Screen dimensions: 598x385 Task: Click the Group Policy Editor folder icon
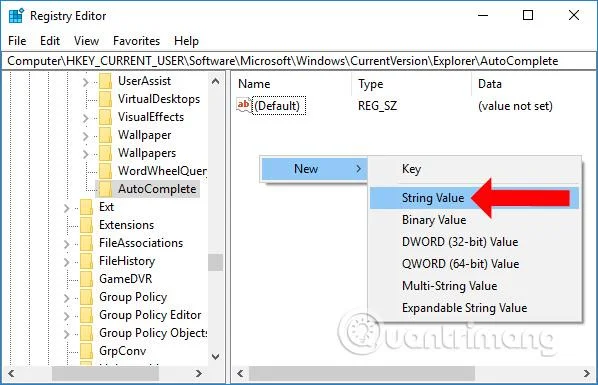pyautogui.click(x=87, y=314)
